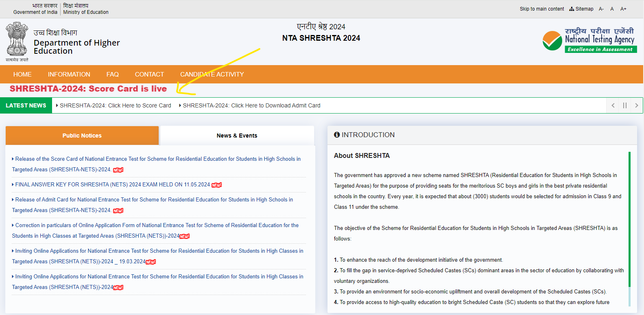This screenshot has height=315, width=644.
Task: Switch to News & Events tab
Action: tap(237, 136)
